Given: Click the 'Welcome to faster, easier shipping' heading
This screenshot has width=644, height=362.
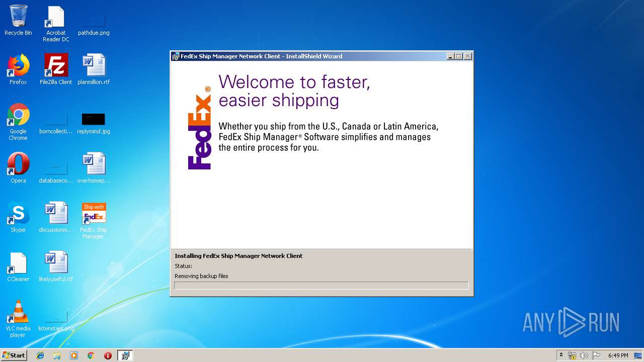Looking at the screenshot, I should (x=294, y=90).
